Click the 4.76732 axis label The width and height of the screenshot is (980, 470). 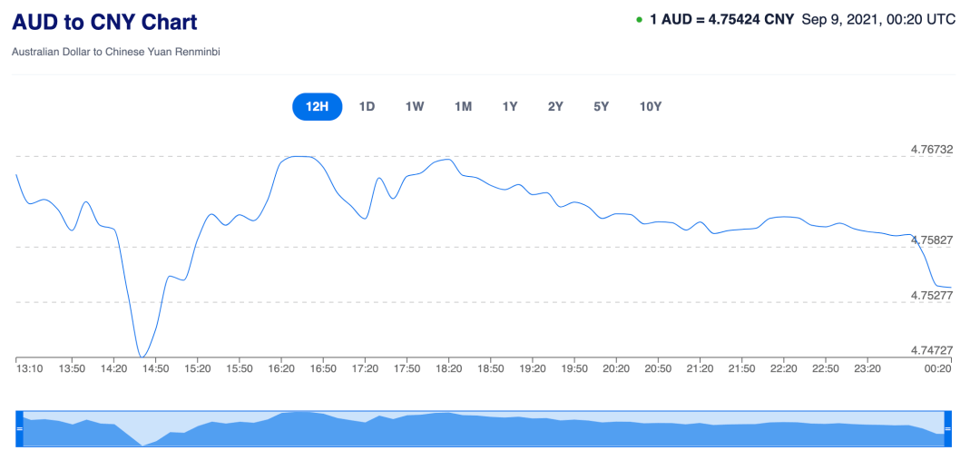point(932,150)
